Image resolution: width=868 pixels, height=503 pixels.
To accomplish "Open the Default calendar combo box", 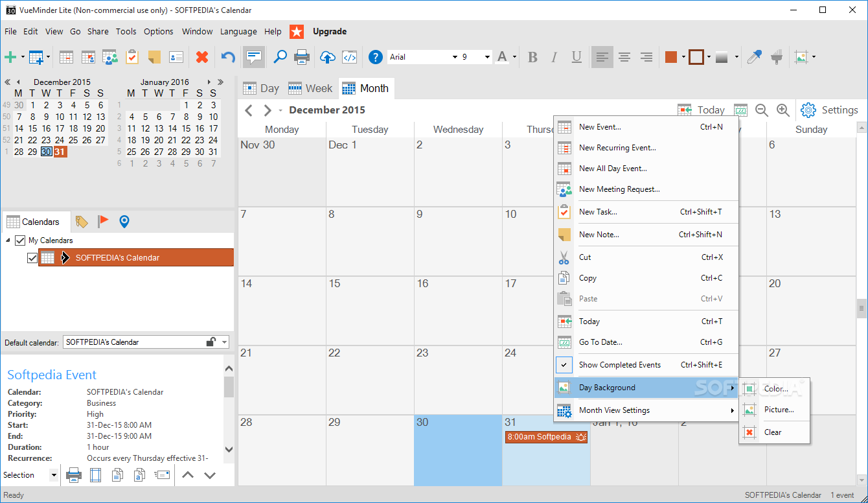I will 146,342.
